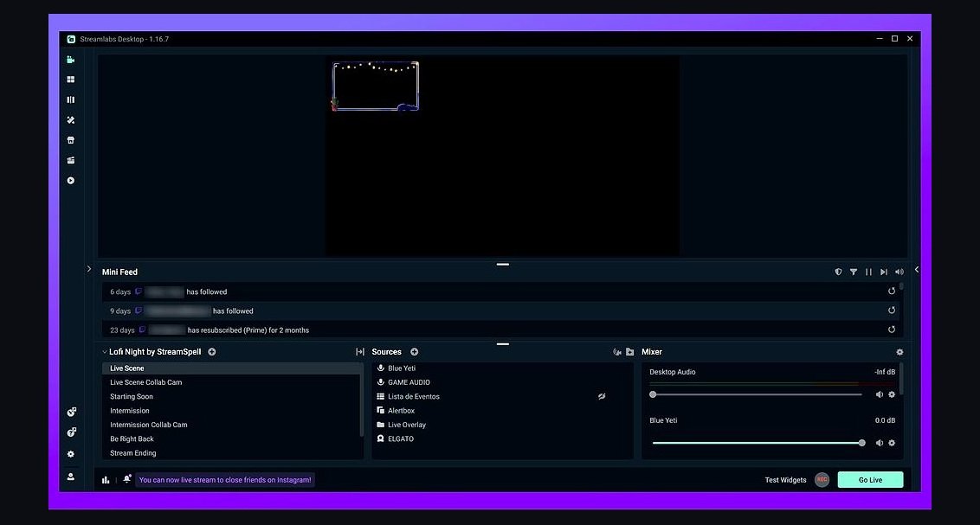Screen dimensions: 980x525
Task: Click the resize handle above Mini Feed
Action: [502, 264]
